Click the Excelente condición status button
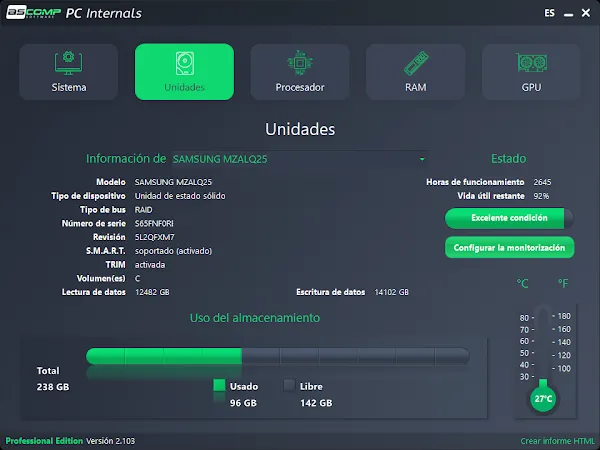This screenshot has width=600, height=450. (509, 218)
